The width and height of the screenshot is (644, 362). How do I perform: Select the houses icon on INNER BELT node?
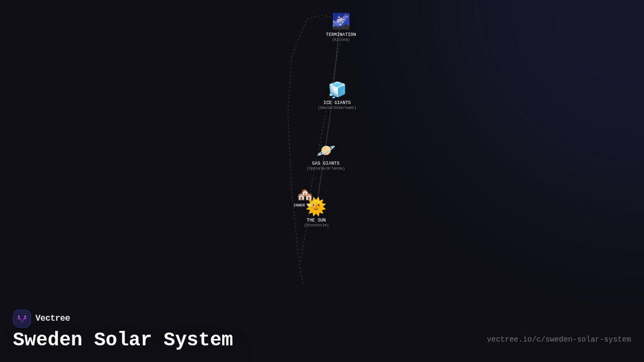tap(304, 194)
